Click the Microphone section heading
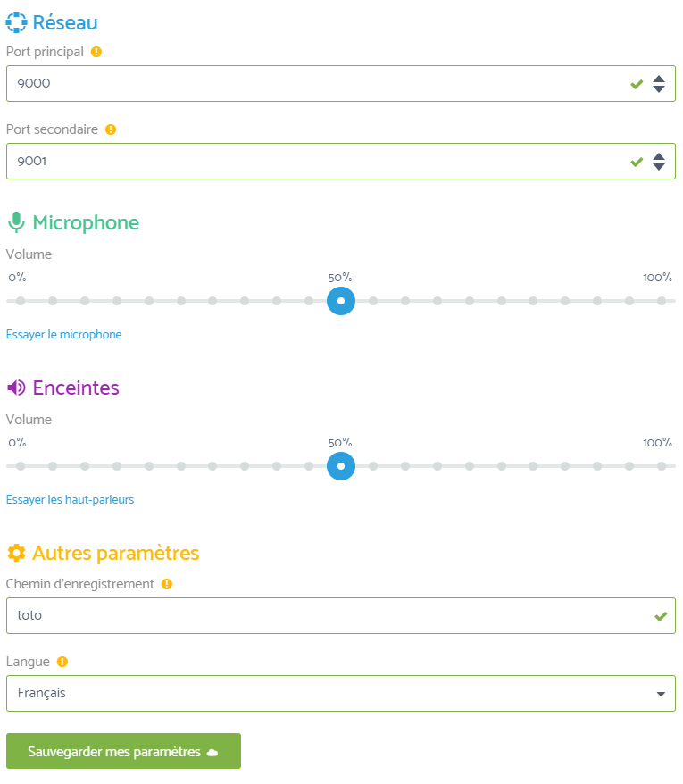 [x=86, y=223]
